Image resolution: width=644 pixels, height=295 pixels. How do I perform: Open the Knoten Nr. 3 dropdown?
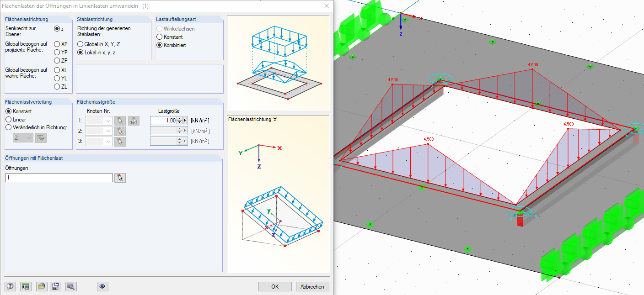99,141
